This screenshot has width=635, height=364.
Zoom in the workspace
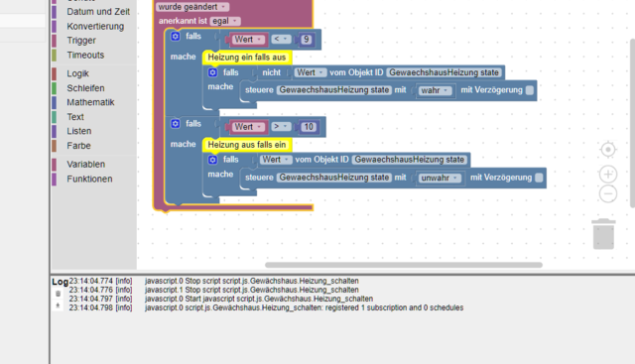pos(608,175)
